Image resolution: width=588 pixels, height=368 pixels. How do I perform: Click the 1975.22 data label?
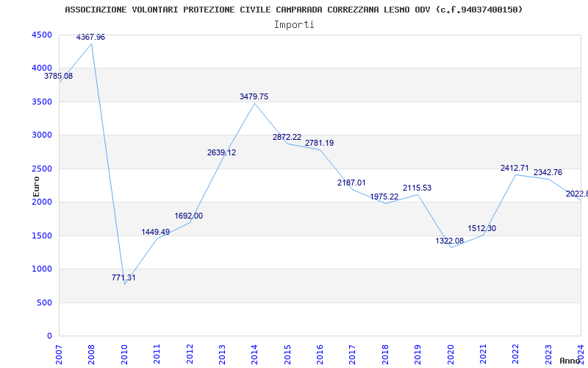pyautogui.click(x=384, y=197)
